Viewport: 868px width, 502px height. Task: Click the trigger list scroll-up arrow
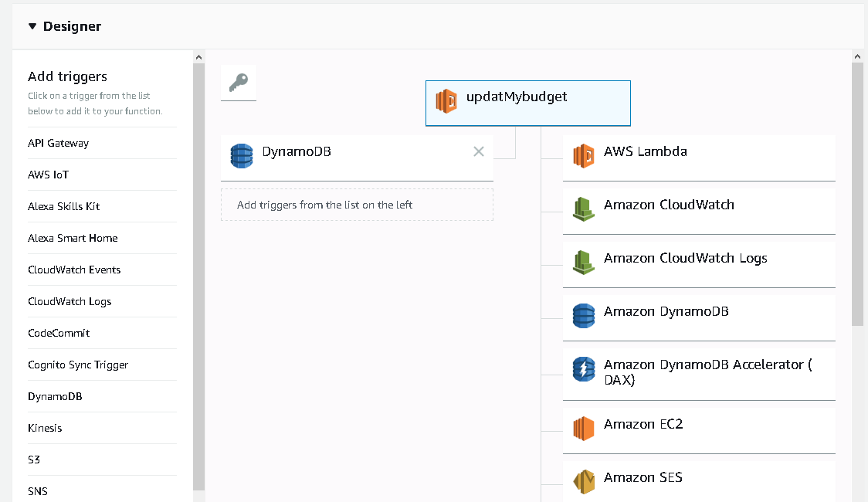point(198,57)
